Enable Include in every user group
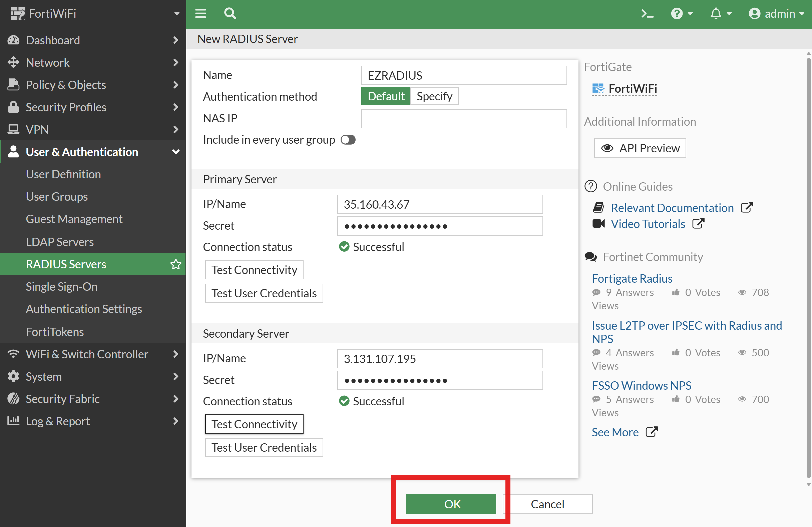812x527 pixels. [x=348, y=140]
